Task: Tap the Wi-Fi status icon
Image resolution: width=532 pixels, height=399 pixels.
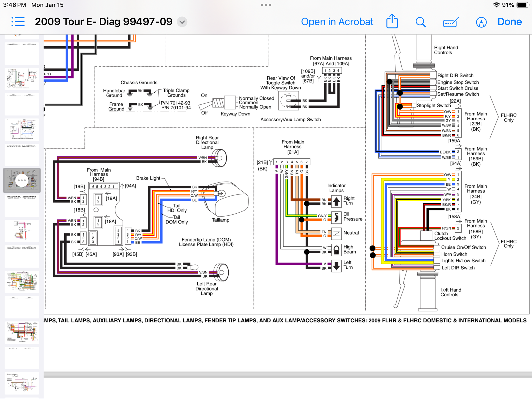Action: click(496, 5)
